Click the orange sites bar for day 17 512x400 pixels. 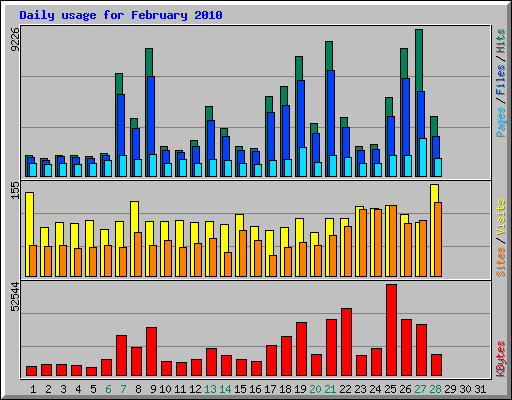click(273, 266)
